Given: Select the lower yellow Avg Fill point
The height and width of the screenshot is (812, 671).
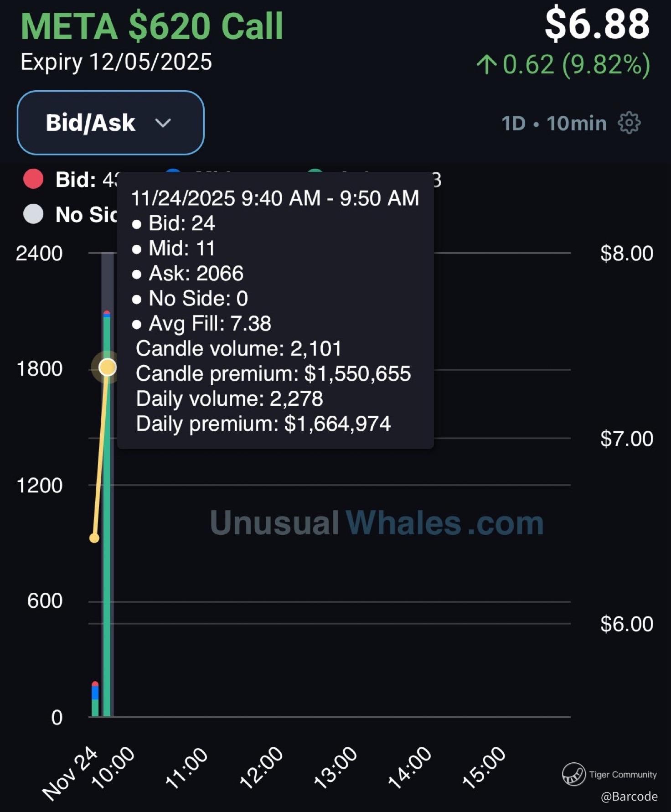Looking at the screenshot, I should tap(94, 538).
